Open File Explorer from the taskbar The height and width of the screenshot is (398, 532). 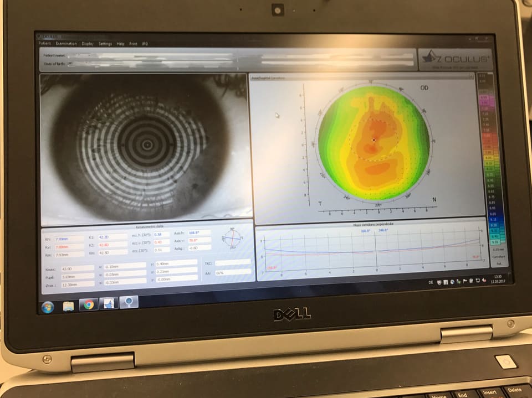68,306
